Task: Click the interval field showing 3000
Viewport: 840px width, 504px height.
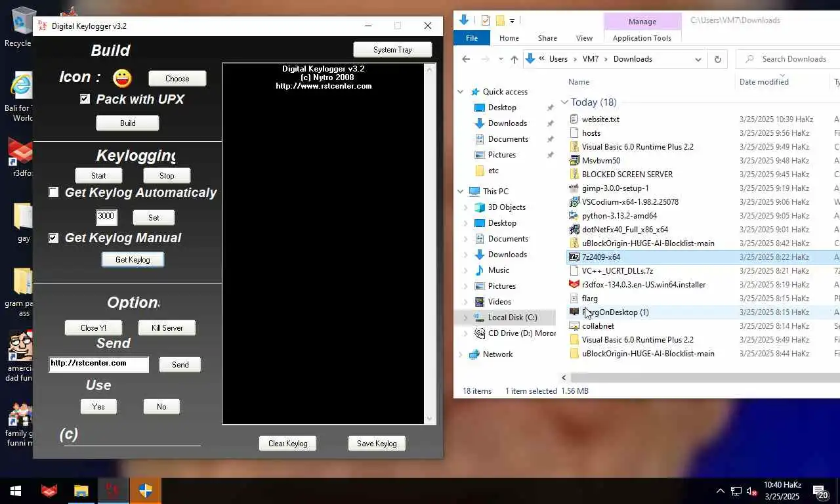Action: (106, 217)
